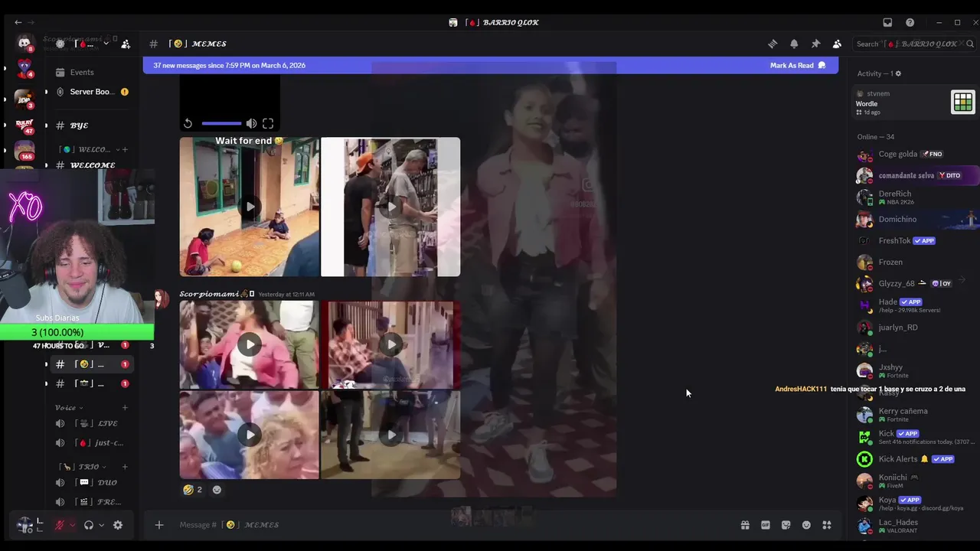Open notification settings bell icon
This screenshot has width=980, height=551.
pyautogui.click(x=794, y=44)
